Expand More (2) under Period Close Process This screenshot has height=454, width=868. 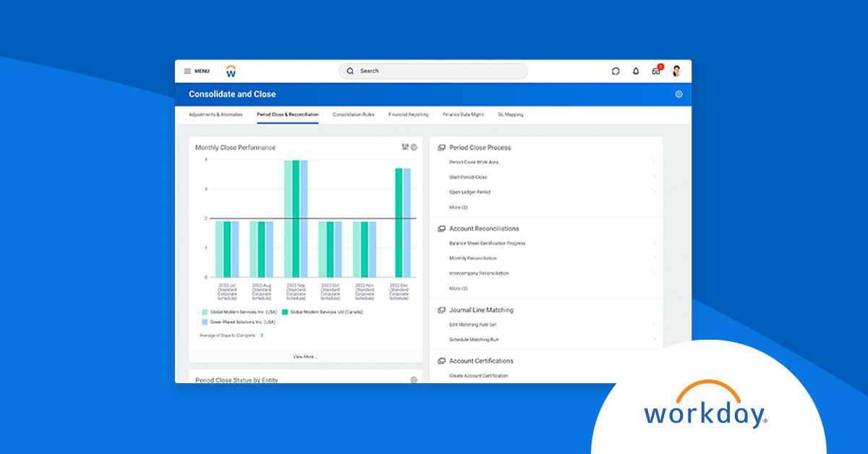(457, 207)
